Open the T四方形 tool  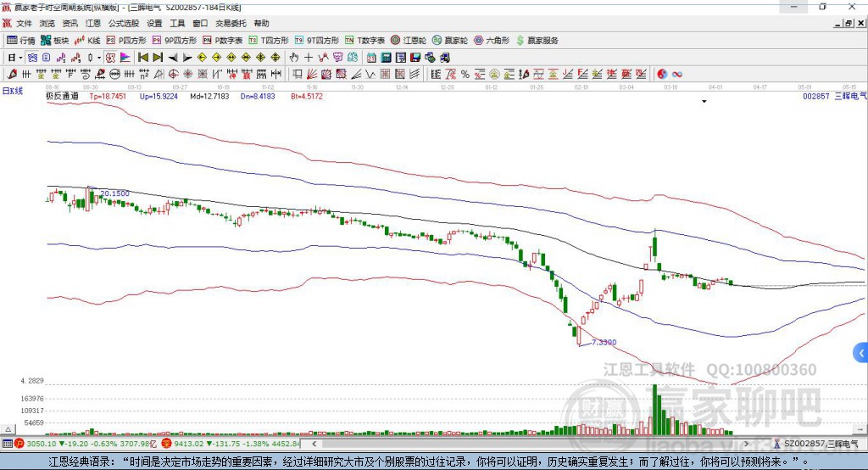(269, 41)
